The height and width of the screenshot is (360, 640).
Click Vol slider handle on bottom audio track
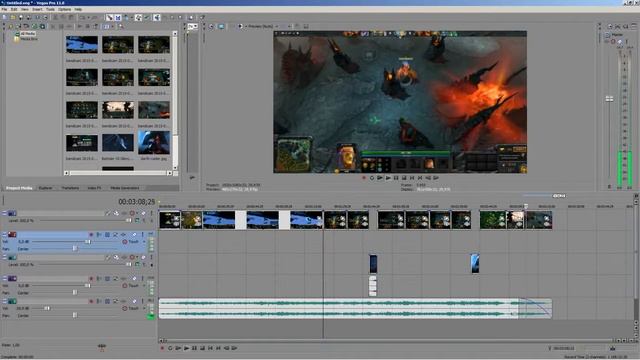[47, 309]
